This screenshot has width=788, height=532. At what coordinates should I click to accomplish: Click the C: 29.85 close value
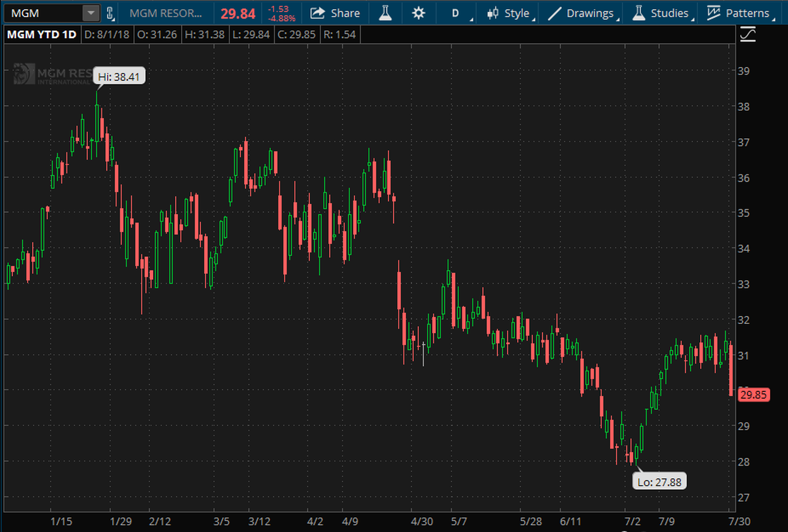pyautogui.click(x=297, y=34)
